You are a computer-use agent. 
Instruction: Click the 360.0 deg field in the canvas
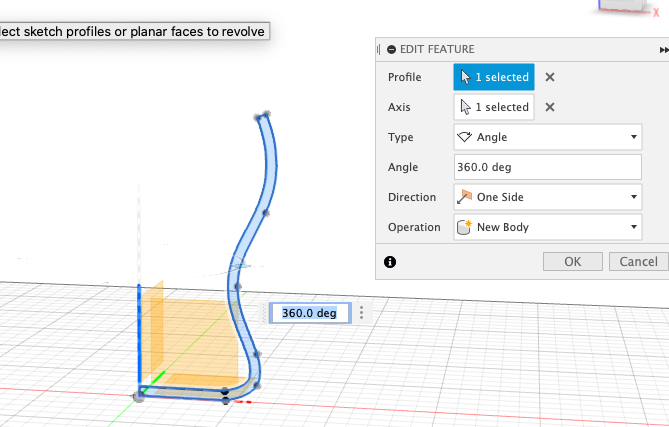click(x=310, y=313)
